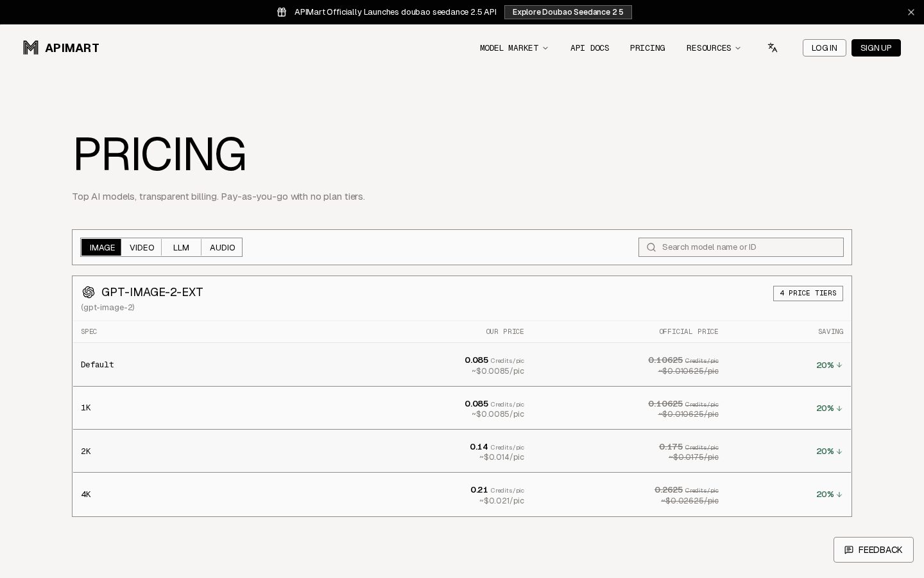
Task: Click the APIMart logo icon
Action: click(x=31, y=48)
